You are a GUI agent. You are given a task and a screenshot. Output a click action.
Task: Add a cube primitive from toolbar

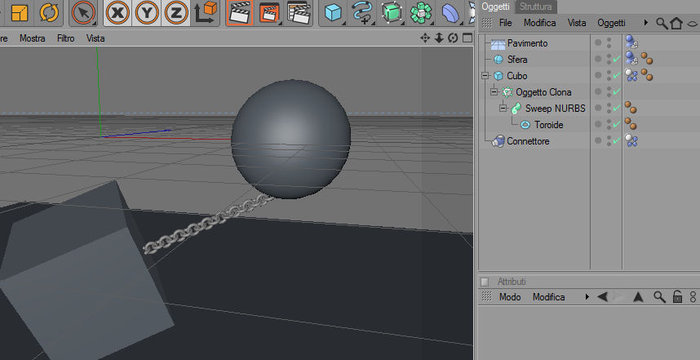pyautogui.click(x=333, y=13)
